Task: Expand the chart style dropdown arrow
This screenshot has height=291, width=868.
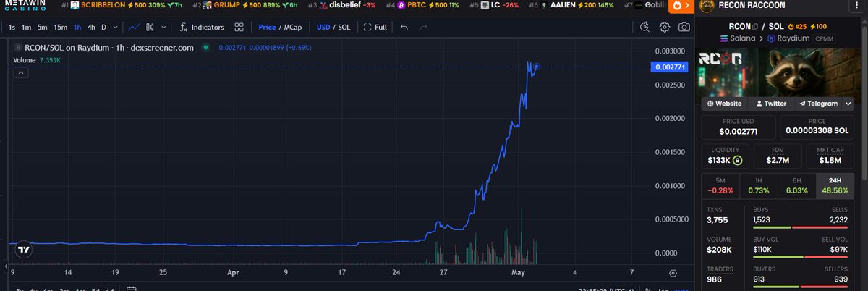Action: [164, 28]
